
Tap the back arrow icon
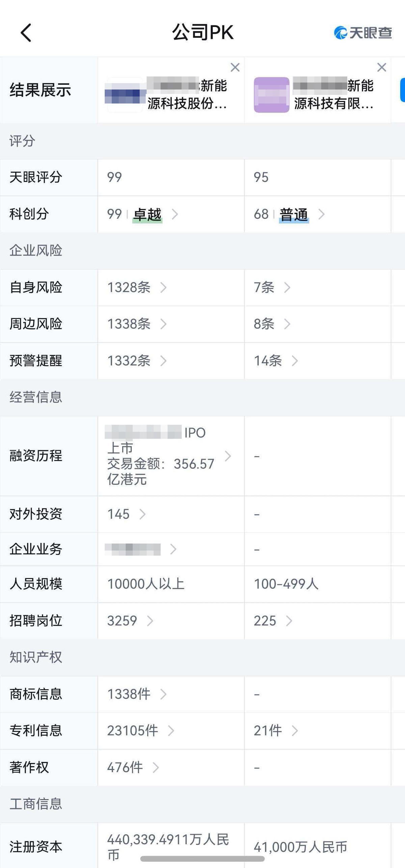pyautogui.click(x=26, y=33)
